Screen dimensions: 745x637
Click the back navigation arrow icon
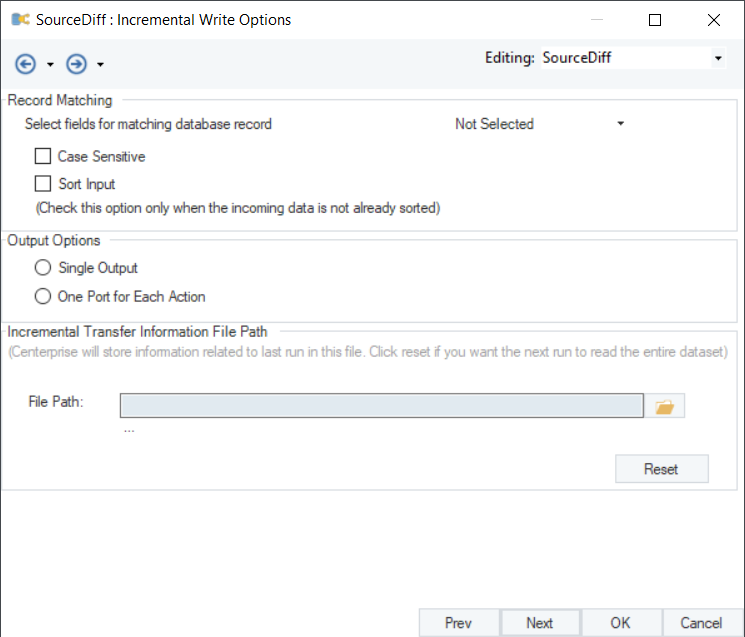click(25, 64)
